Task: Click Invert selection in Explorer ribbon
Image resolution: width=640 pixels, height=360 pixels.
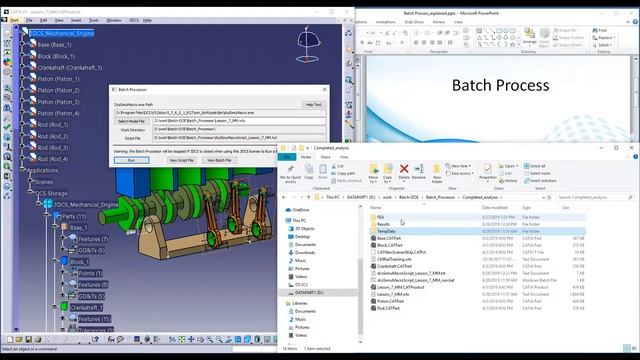Action: coord(540,180)
